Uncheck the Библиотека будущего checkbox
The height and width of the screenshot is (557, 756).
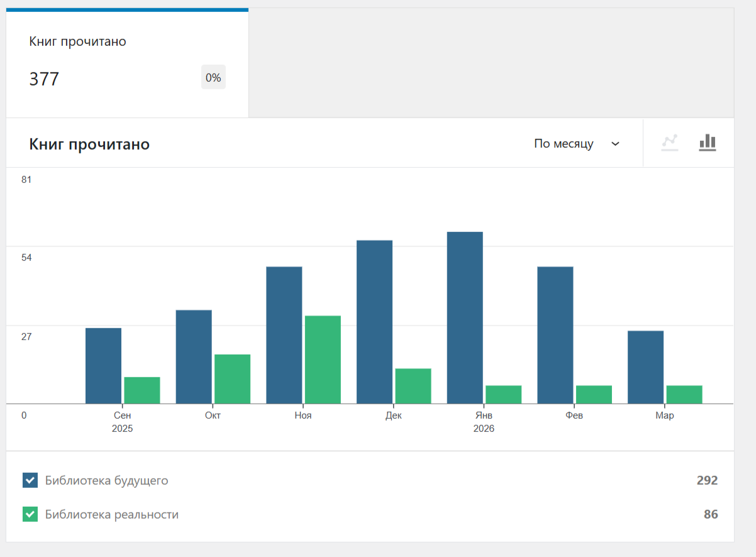click(x=30, y=480)
